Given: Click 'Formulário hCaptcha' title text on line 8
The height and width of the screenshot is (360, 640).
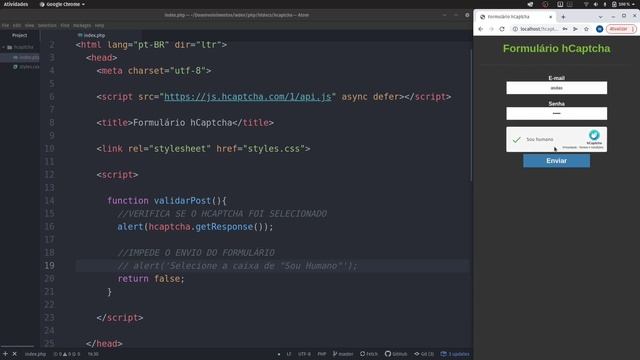Looking at the screenshot, I should click(182, 123).
